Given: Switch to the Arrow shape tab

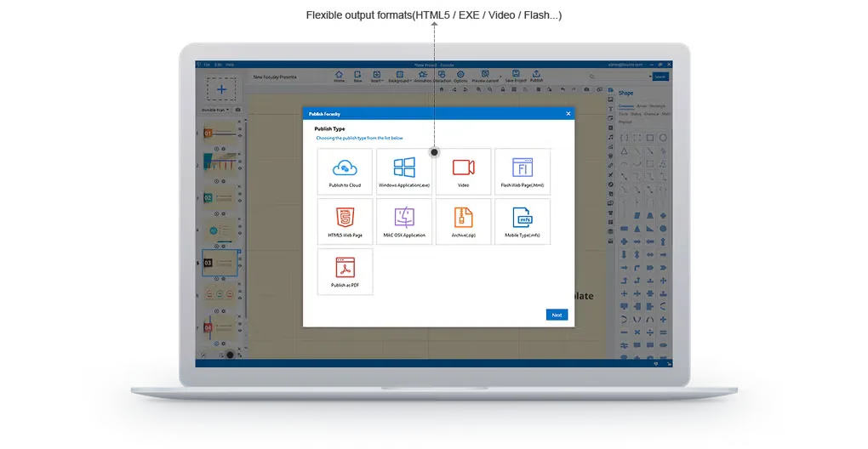Looking at the screenshot, I should (642, 106).
